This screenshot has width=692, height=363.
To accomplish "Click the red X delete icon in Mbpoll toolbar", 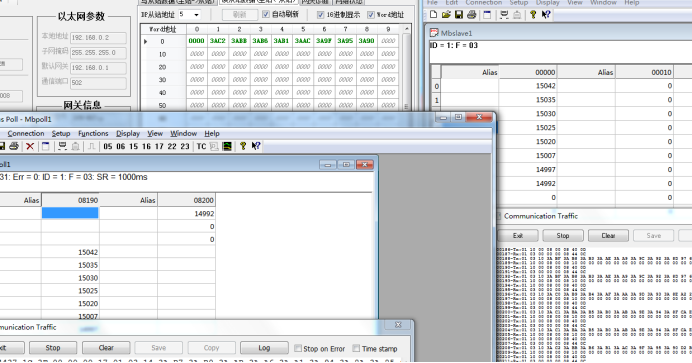I will coord(30,146).
